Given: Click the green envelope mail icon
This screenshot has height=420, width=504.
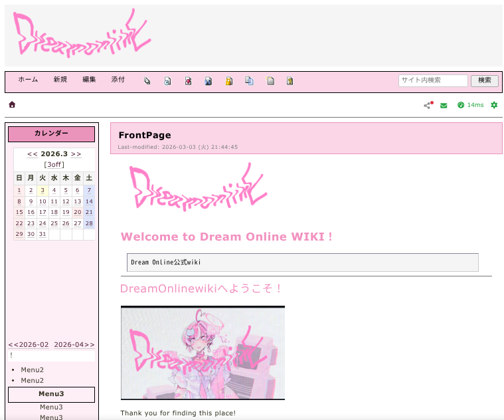Looking at the screenshot, I should coord(444,105).
